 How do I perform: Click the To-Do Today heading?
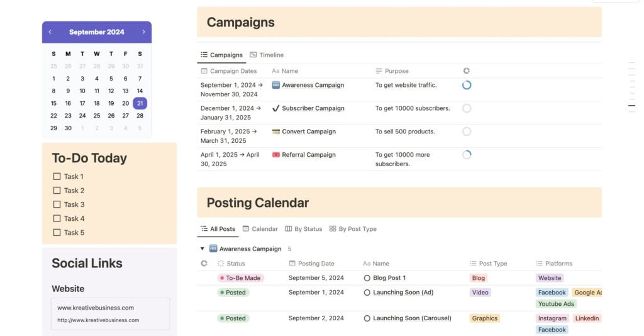pyautogui.click(x=89, y=158)
